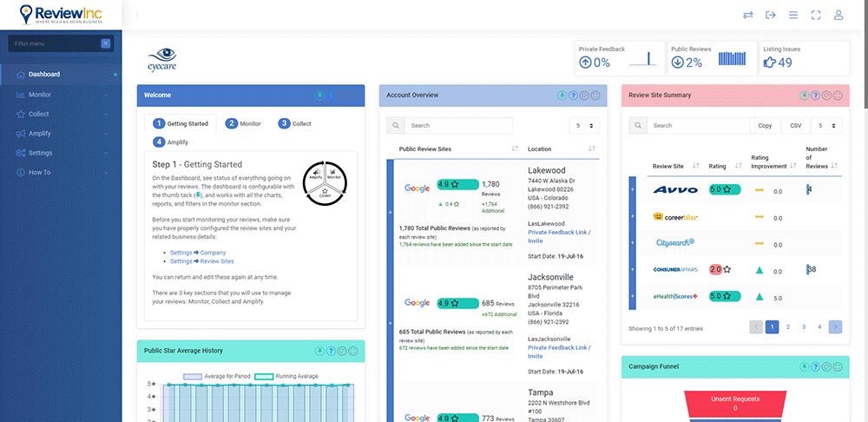Image resolution: width=868 pixels, height=422 pixels.
Task: Toggle sort on Public Review Sites column
Action: click(515, 148)
